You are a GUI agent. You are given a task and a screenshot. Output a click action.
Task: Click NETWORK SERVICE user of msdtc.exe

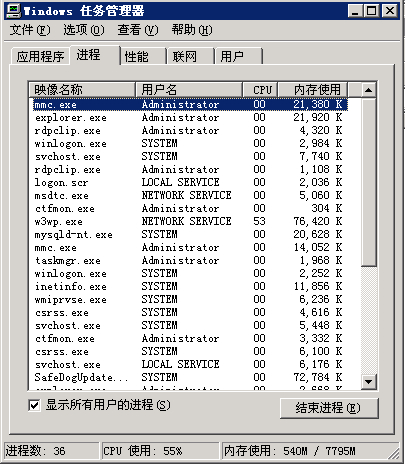tap(186, 196)
